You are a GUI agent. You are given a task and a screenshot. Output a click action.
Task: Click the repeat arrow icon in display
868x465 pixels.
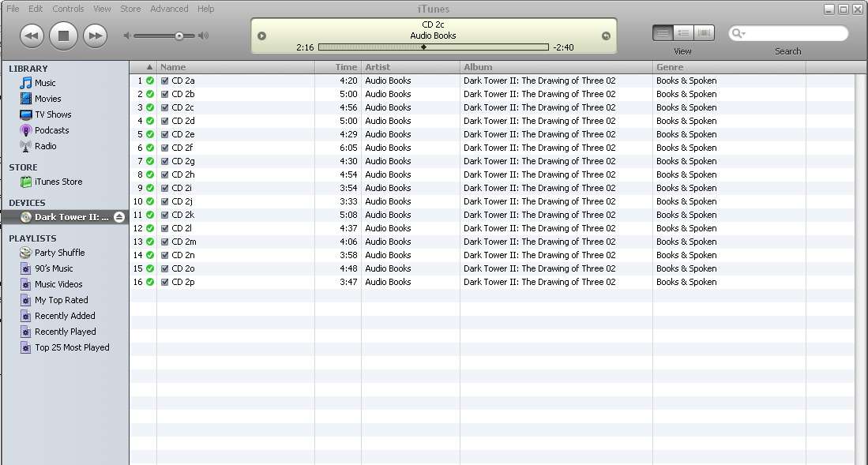606,36
